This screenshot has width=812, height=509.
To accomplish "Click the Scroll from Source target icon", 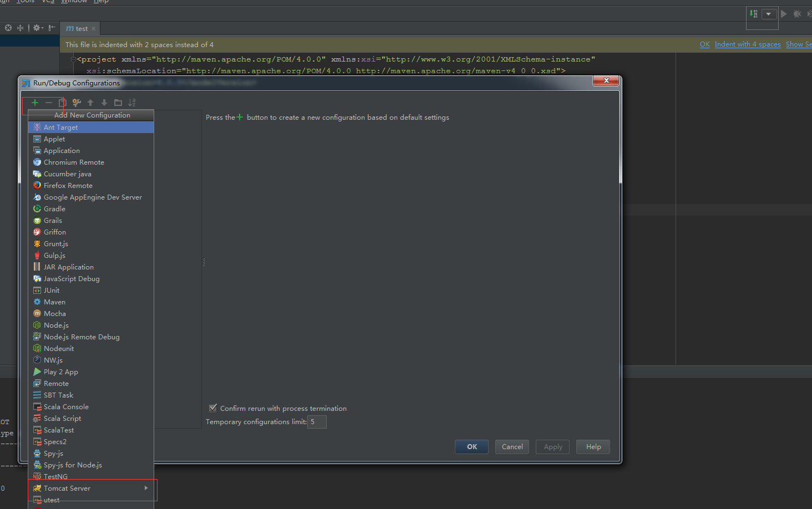I will click(8, 28).
